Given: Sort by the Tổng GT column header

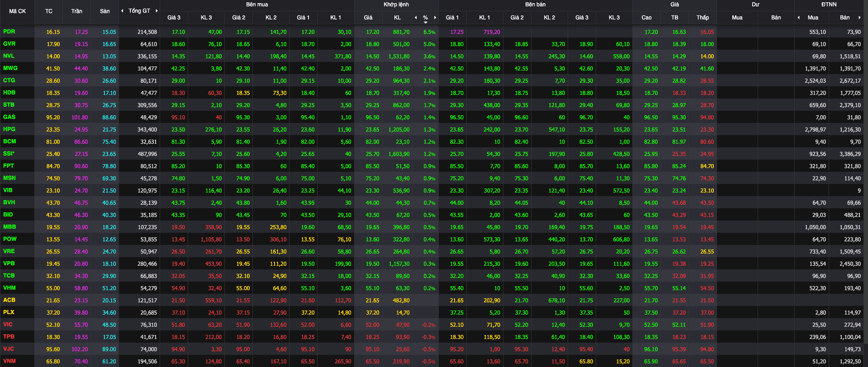Looking at the screenshot, I should coord(139,11).
